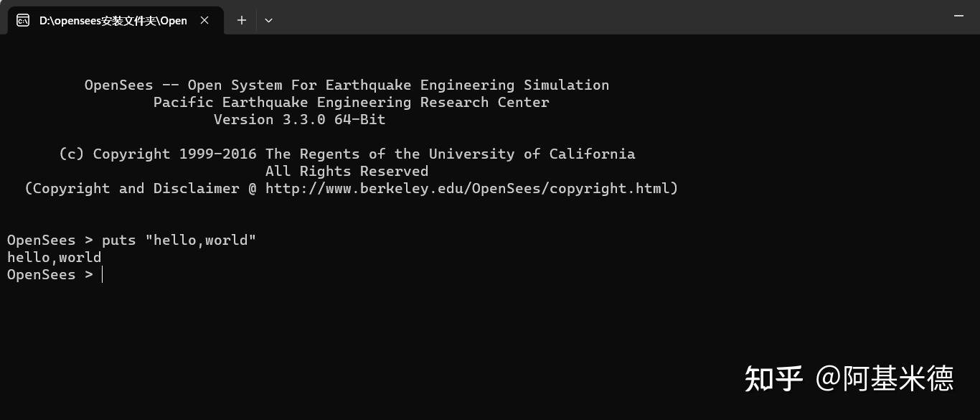Click the All Rights Reserved text
This screenshot has height=420, width=980.
pos(347,172)
